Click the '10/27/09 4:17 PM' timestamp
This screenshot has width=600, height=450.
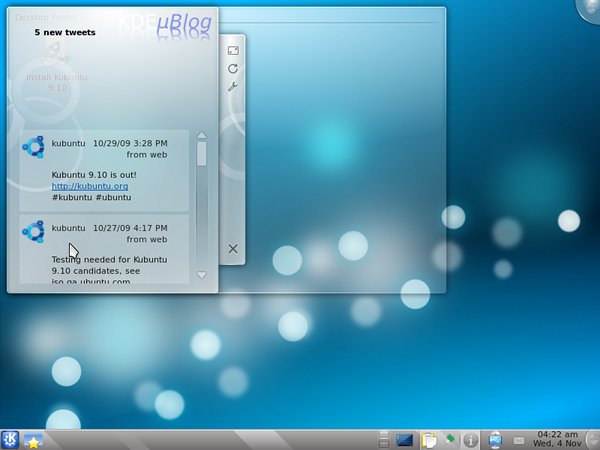[130, 228]
